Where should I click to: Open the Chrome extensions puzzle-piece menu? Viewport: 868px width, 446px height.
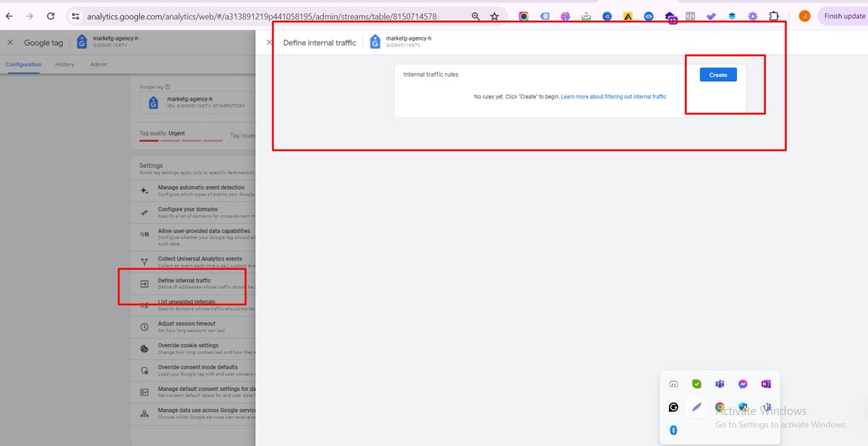pyautogui.click(x=774, y=16)
